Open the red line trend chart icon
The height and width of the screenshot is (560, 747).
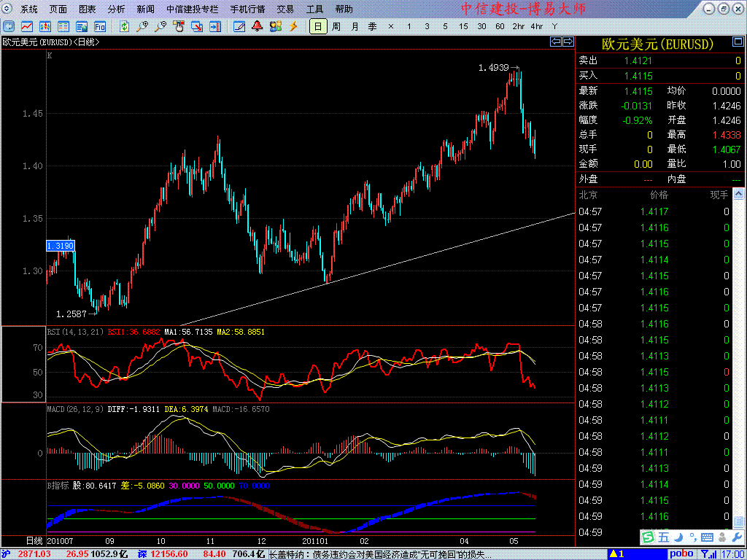(x=27, y=26)
